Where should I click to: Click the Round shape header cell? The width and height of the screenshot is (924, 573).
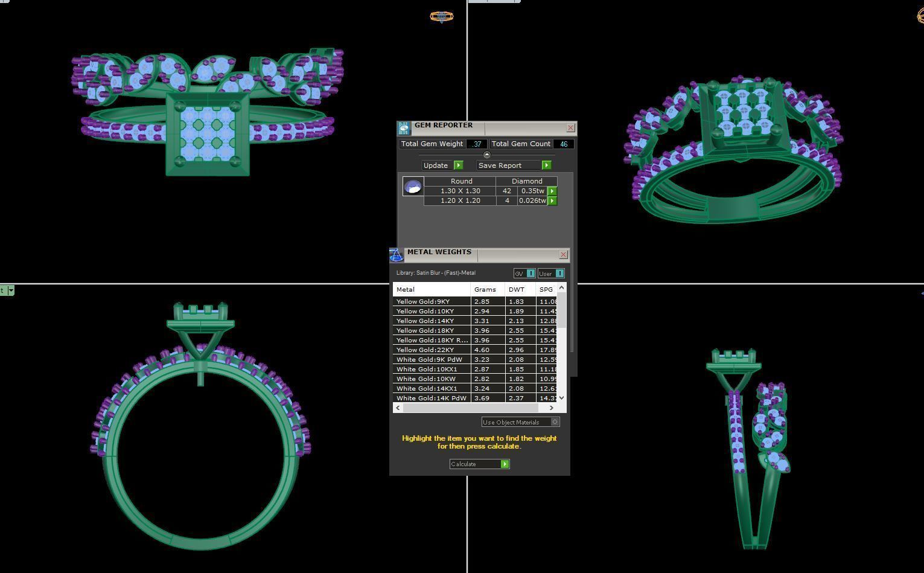[461, 181]
